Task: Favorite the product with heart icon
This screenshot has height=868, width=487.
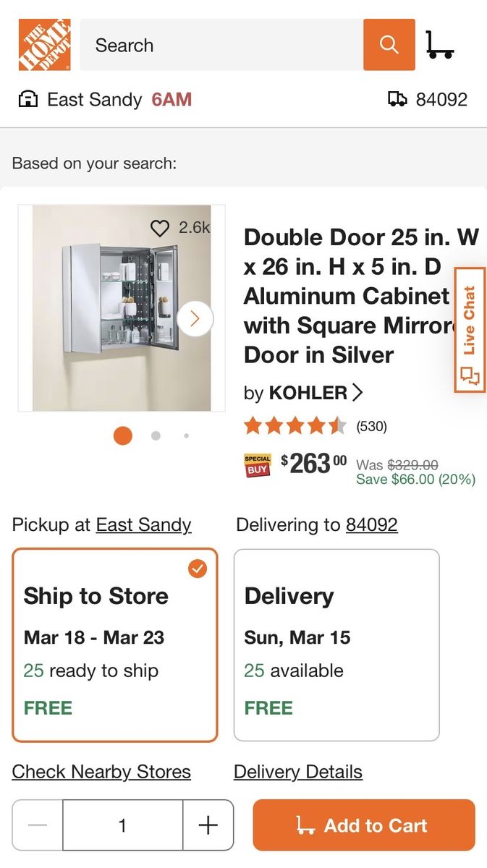Action: [x=159, y=228]
